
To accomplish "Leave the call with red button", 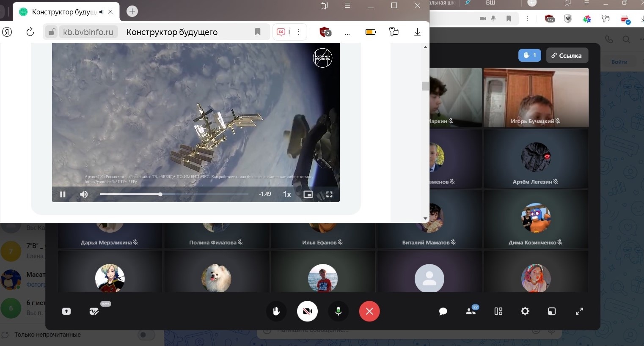I will point(369,311).
